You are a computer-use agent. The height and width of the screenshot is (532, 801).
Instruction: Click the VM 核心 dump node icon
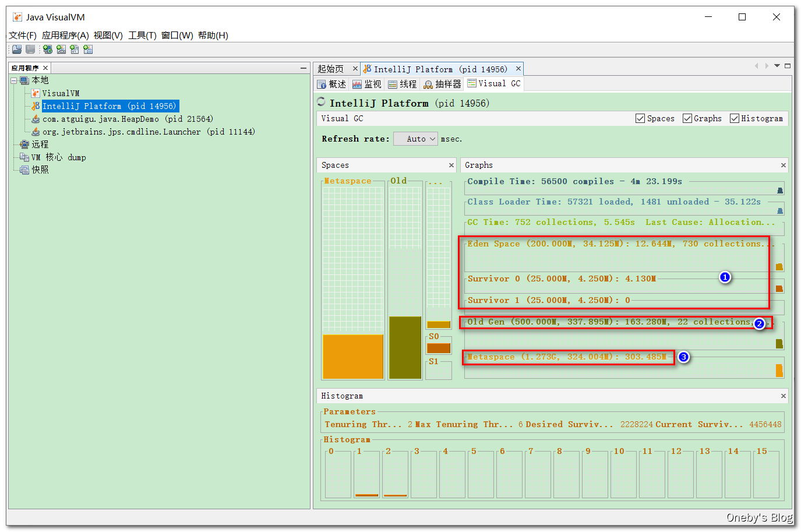24,157
